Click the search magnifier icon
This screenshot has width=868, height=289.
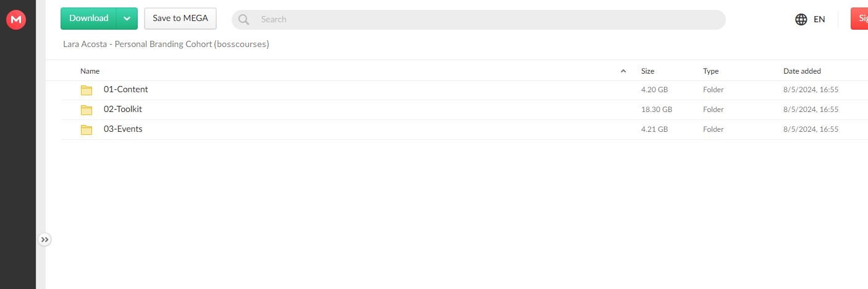[x=244, y=19]
